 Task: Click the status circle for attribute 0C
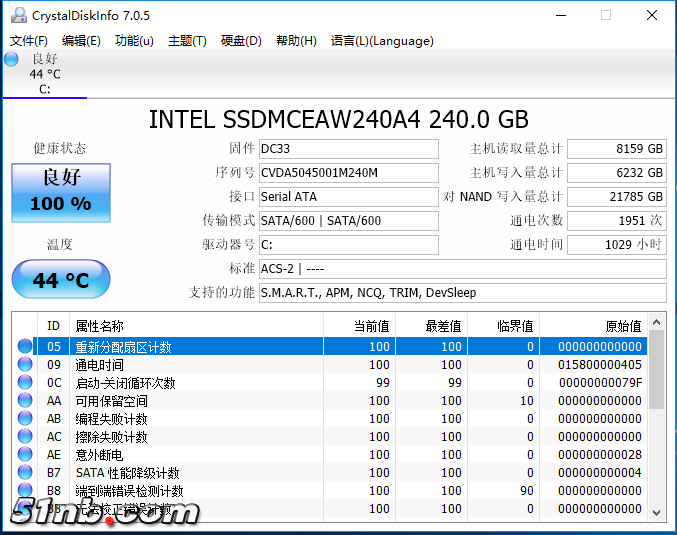(25, 383)
